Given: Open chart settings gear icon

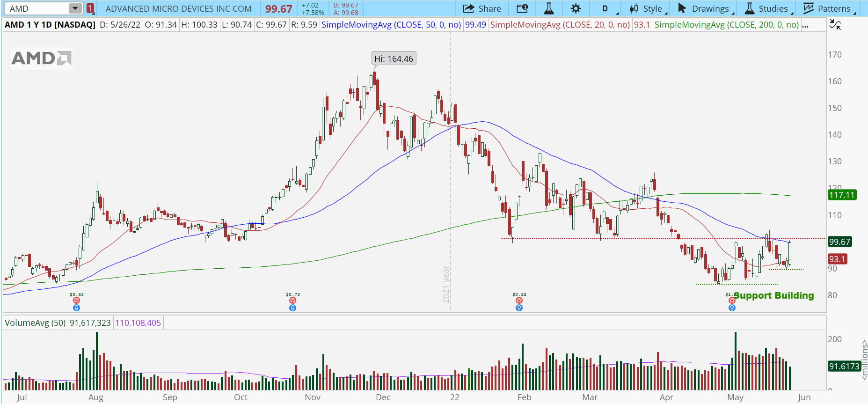Looking at the screenshot, I should click(x=576, y=8).
